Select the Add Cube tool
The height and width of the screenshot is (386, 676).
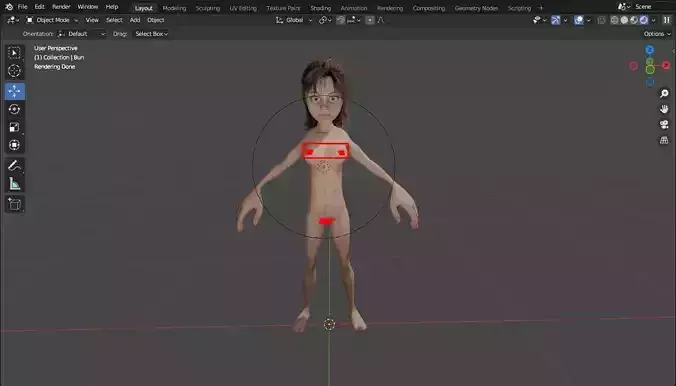tap(14, 204)
